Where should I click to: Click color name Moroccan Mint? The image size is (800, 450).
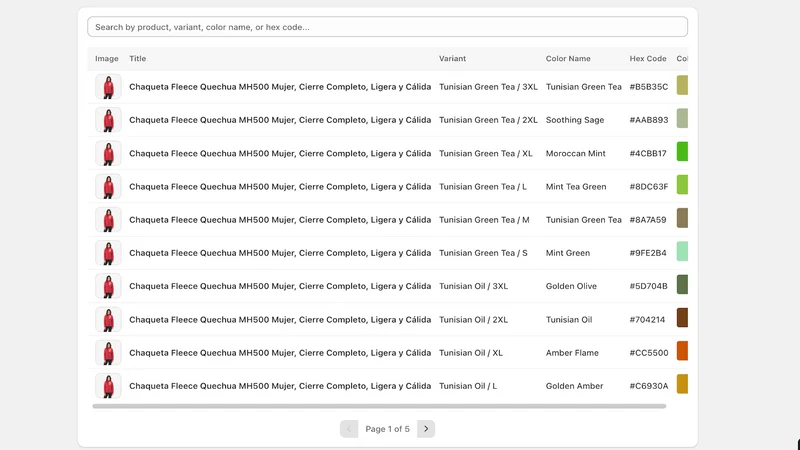576,153
